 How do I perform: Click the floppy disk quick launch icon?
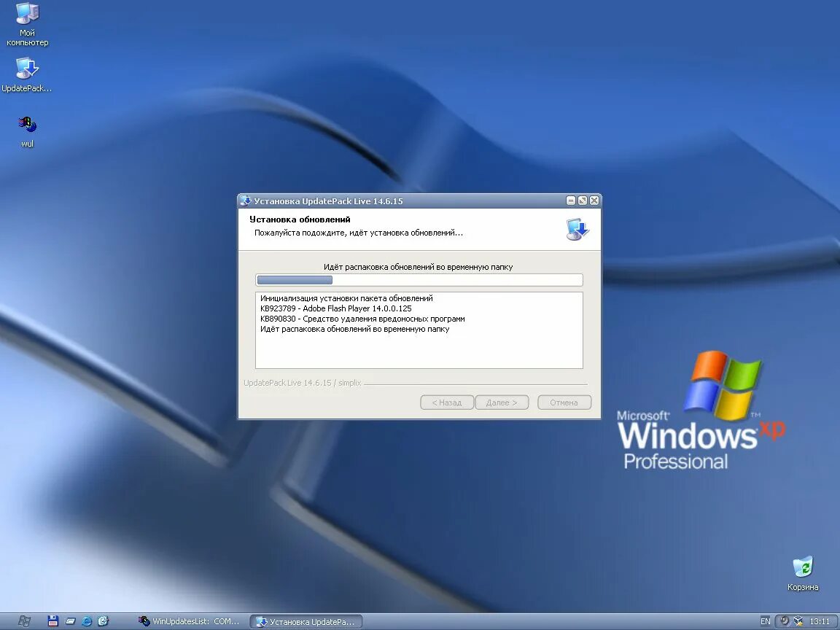point(52,621)
